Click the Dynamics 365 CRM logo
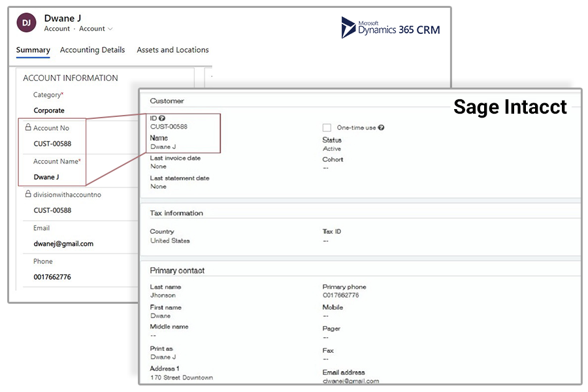The height and width of the screenshot is (392, 588). click(x=391, y=27)
